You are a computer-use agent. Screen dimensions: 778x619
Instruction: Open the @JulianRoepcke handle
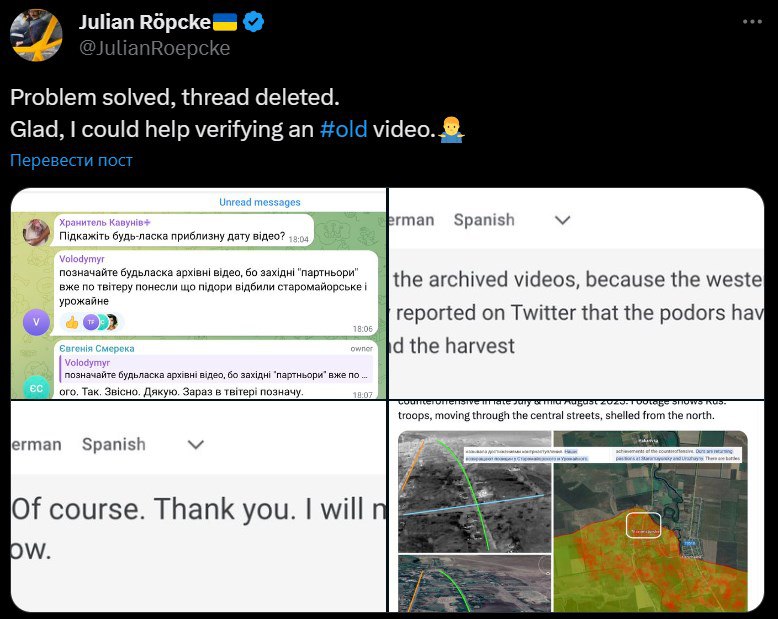tap(154, 48)
